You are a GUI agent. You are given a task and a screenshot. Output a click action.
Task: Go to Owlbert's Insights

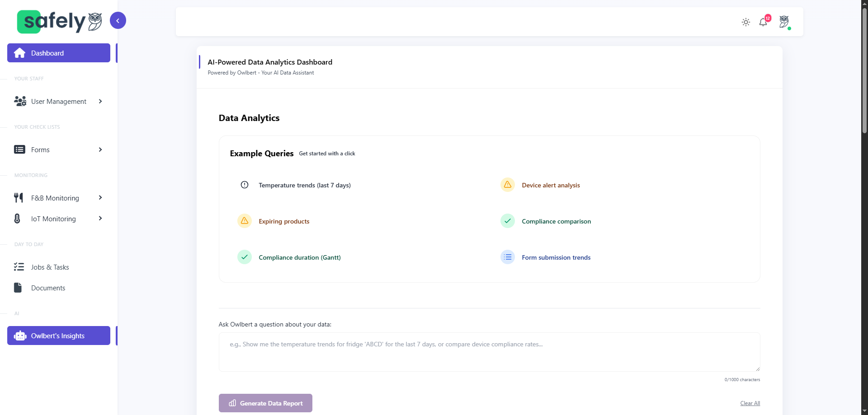[59, 336]
